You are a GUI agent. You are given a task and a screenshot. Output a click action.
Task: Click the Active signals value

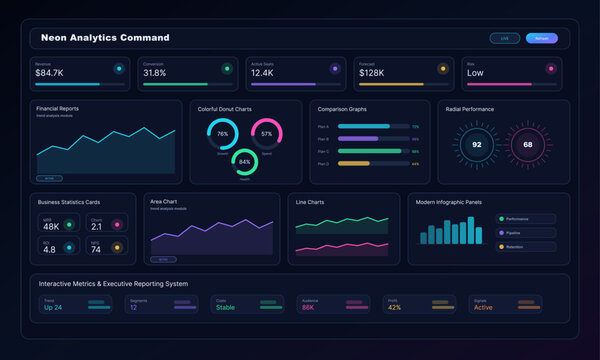483,308
